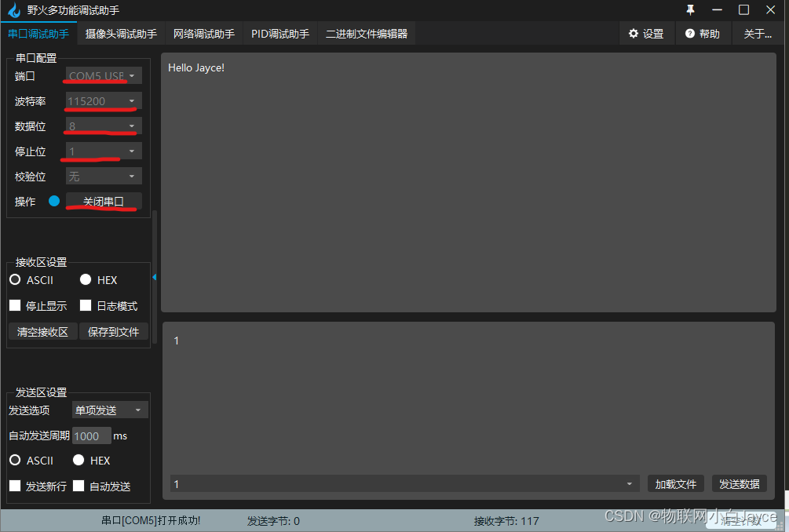
Task: Click the 加载文件 button
Action: tap(676, 483)
